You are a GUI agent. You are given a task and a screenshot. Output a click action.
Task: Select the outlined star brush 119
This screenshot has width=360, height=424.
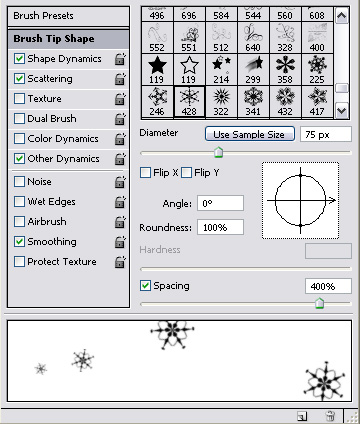189,70
